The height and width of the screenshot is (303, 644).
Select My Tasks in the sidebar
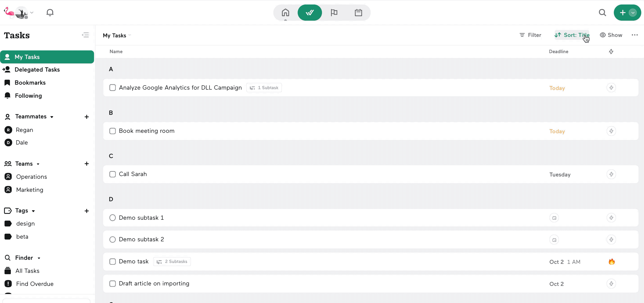coord(47,57)
